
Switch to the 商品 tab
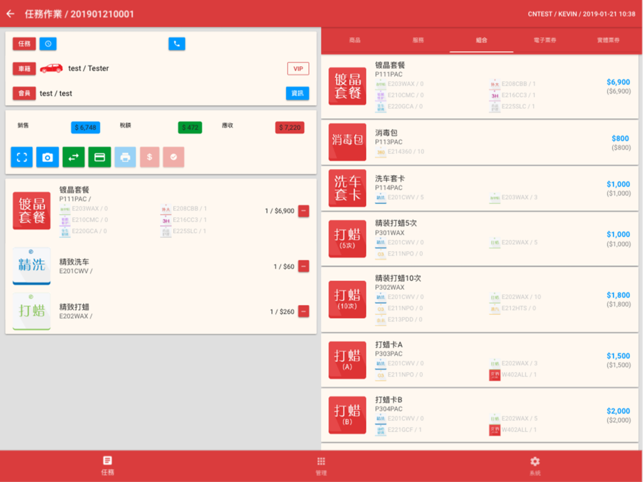[355, 40]
